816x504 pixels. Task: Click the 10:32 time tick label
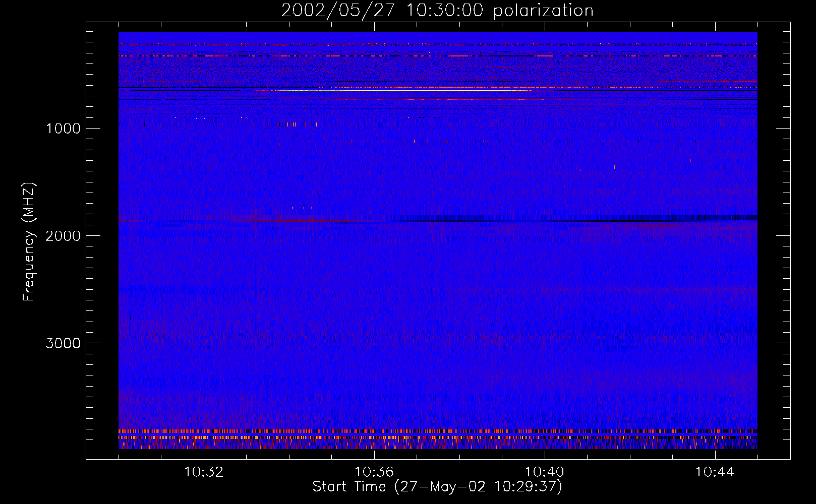coord(204,472)
